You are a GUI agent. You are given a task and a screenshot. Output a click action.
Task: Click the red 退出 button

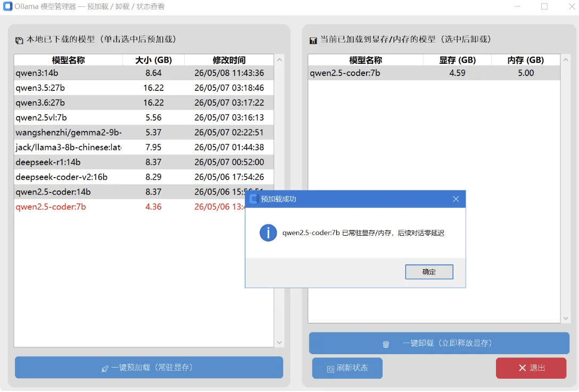531,368
